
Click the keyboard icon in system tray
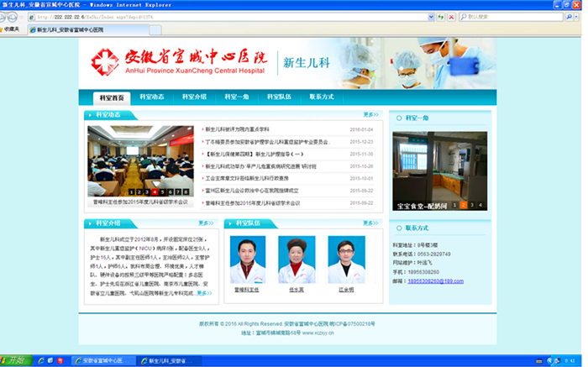pos(539,361)
